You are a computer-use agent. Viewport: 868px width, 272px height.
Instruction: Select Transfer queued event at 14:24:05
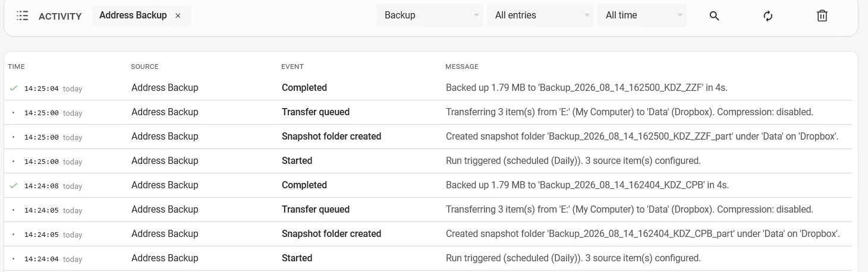click(316, 210)
